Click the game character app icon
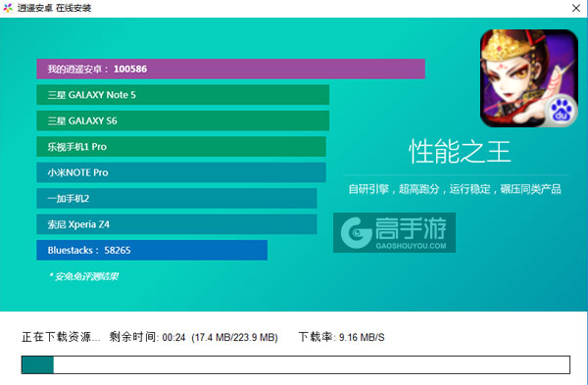Screen dimensions: 588x385 [x=529, y=78]
